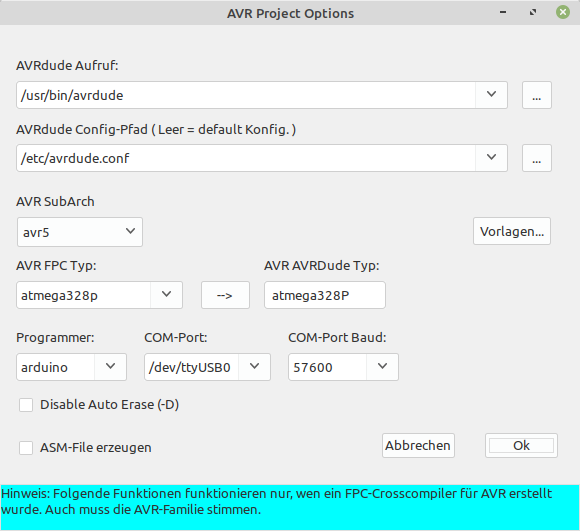Minimize the AVR Project Options window
This screenshot has height=531, width=580.
(503, 12)
